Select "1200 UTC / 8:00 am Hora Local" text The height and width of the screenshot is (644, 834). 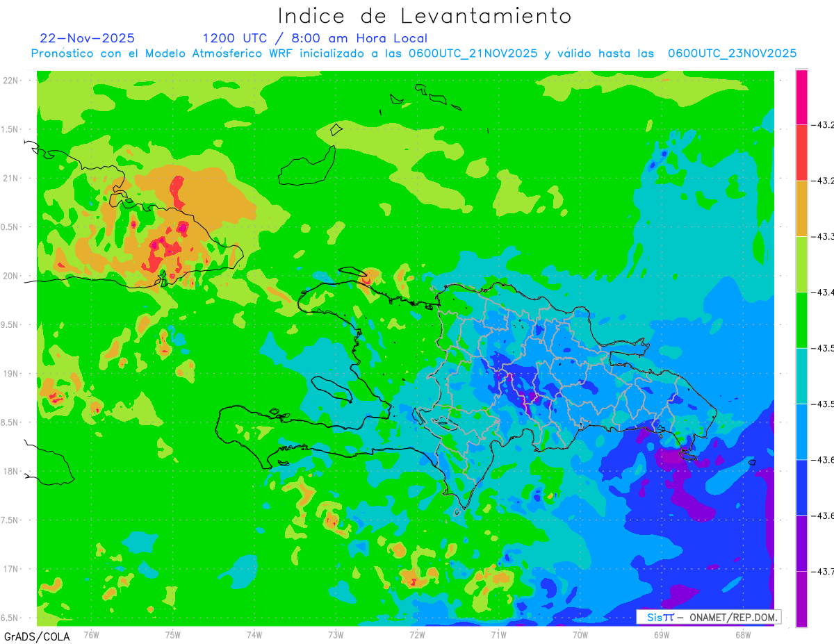click(315, 39)
